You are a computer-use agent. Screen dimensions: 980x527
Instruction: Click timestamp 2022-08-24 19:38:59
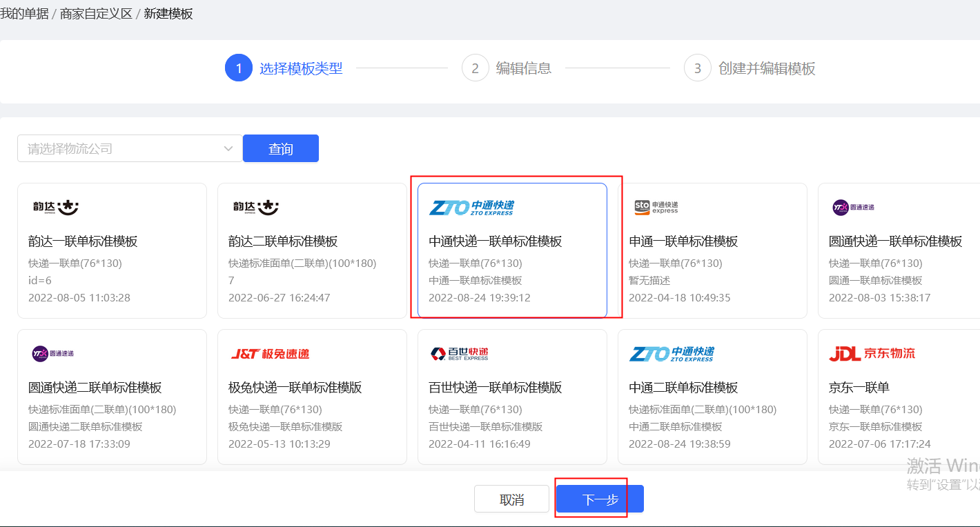click(x=680, y=444)
